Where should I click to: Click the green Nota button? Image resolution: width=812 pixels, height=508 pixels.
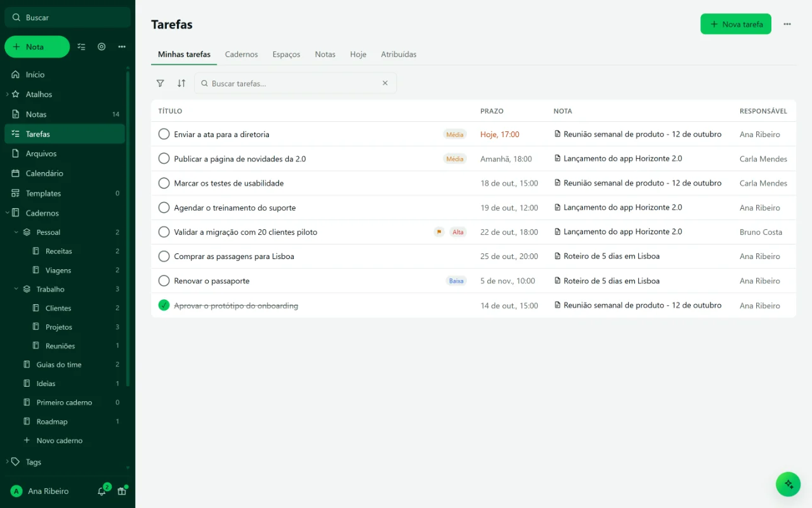[x=37, y=47]
